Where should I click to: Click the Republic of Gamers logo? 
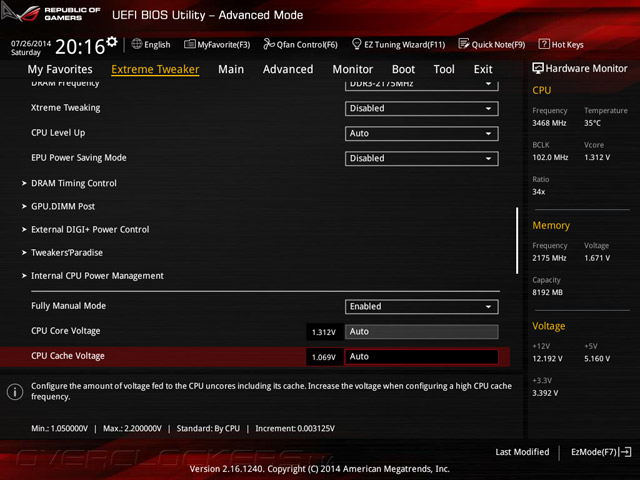pyautogui.click(x=51, y=13)
